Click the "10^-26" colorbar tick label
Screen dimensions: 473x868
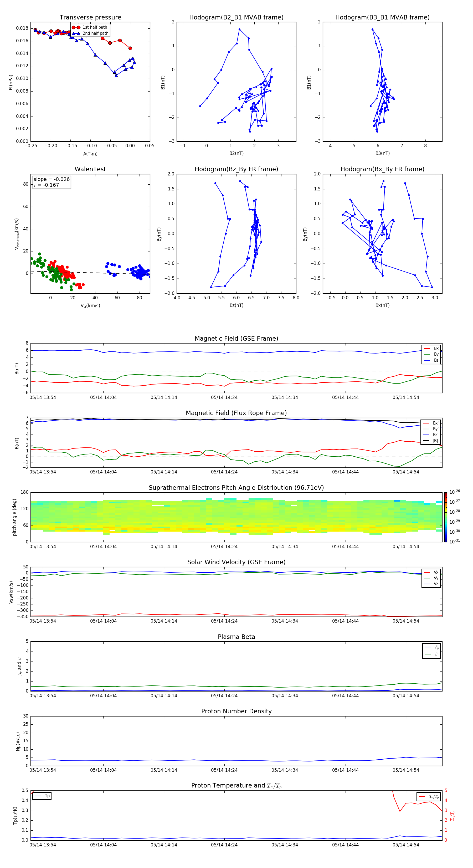tap(455, 492)
